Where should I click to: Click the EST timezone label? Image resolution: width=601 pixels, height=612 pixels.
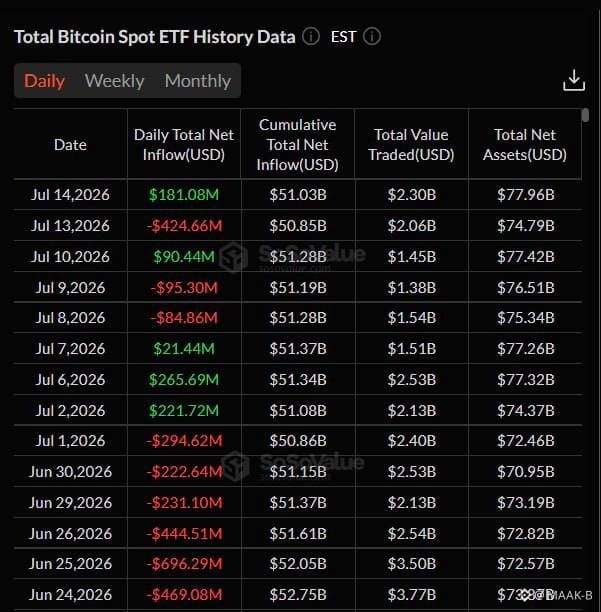[x=343, y=37]
